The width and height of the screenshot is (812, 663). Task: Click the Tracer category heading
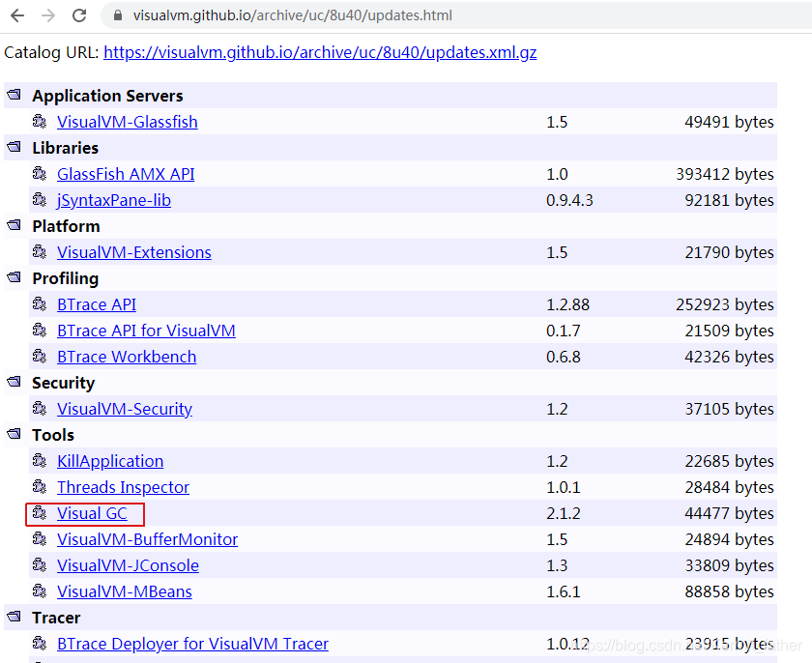[56, 618]
